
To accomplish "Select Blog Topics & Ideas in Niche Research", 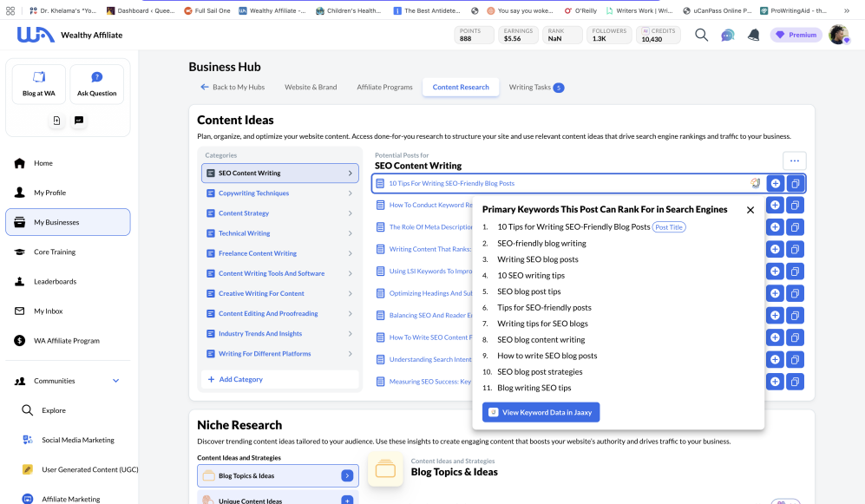I will tap(278, 476).
